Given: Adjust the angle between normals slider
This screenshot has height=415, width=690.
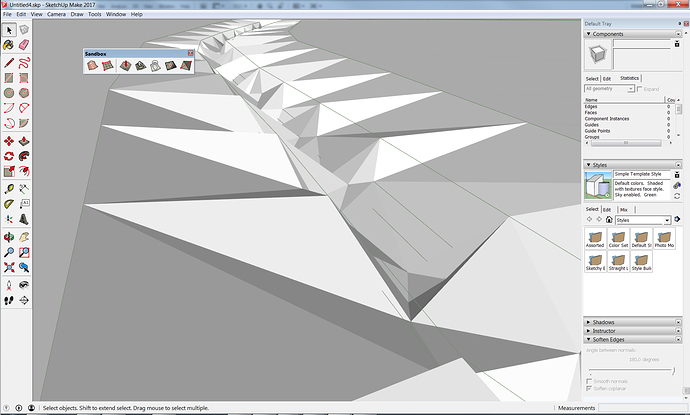Looking at the screenshot, I should coord(673,371).
